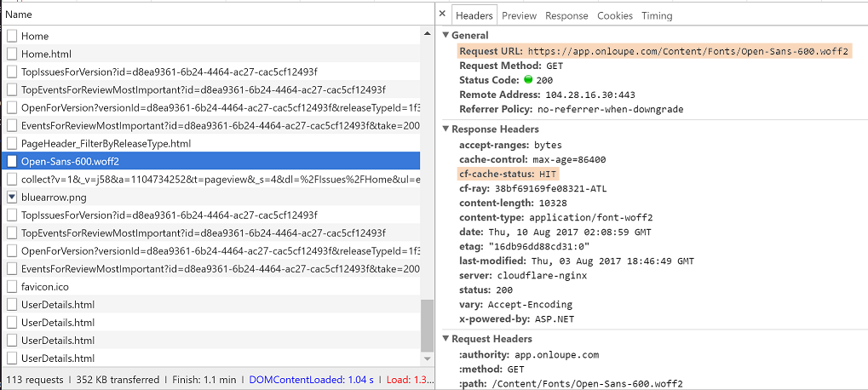Click the Request URL value
This screenshot has width=868, height=390.
[687, 51]
